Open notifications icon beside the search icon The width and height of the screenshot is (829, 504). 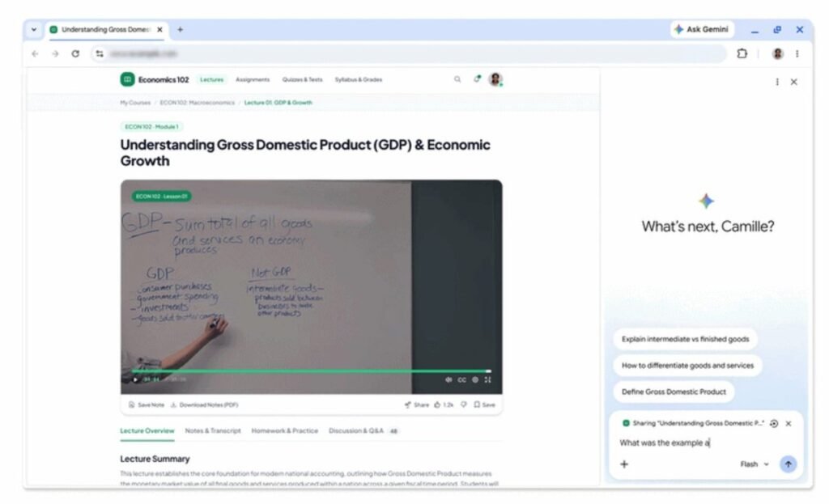[x=477, y=79]
